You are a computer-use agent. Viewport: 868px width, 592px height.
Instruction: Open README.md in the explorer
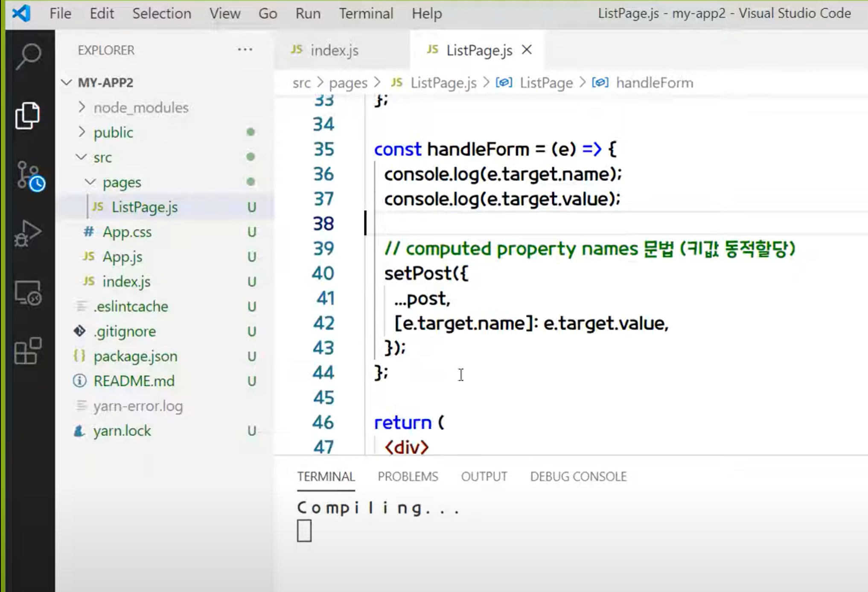coord(165,380)
